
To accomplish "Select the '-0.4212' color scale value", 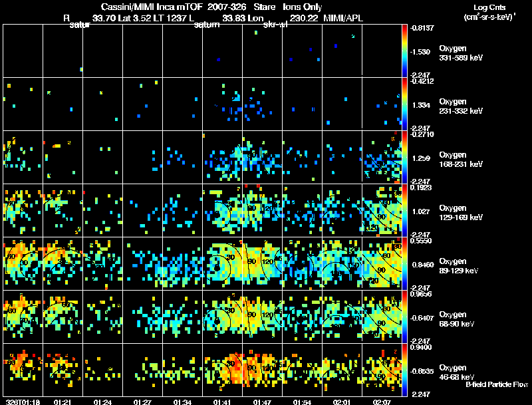I will pyautogui.click(x=422, y=81).
